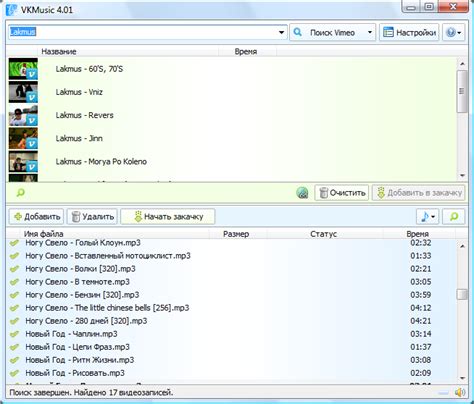Click the globe browser icon beside Очистить

[302, 192]
